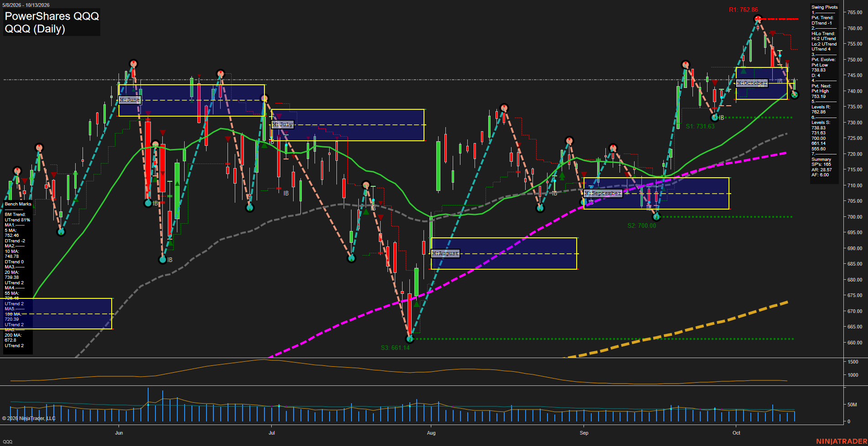Select the S2: 700.00 support label

point(642,226)
